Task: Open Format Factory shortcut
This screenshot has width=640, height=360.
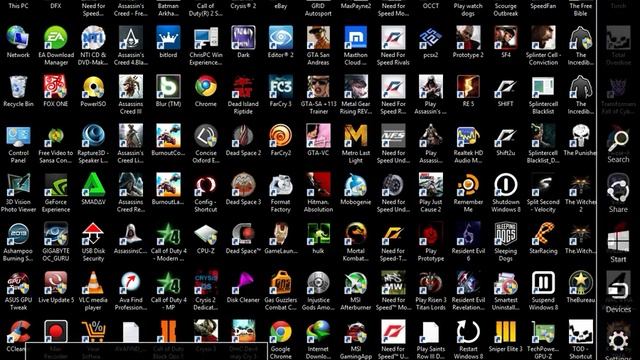Action: 281,184
